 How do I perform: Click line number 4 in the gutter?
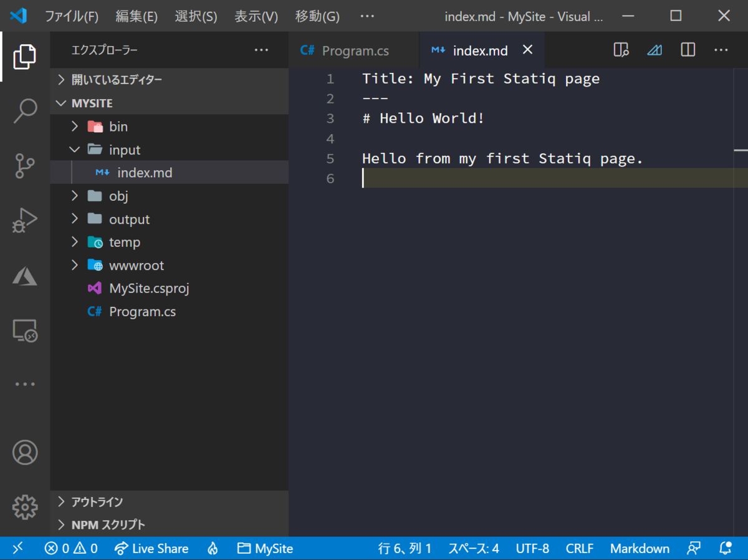pyautogui.click(x=330, y=138)
